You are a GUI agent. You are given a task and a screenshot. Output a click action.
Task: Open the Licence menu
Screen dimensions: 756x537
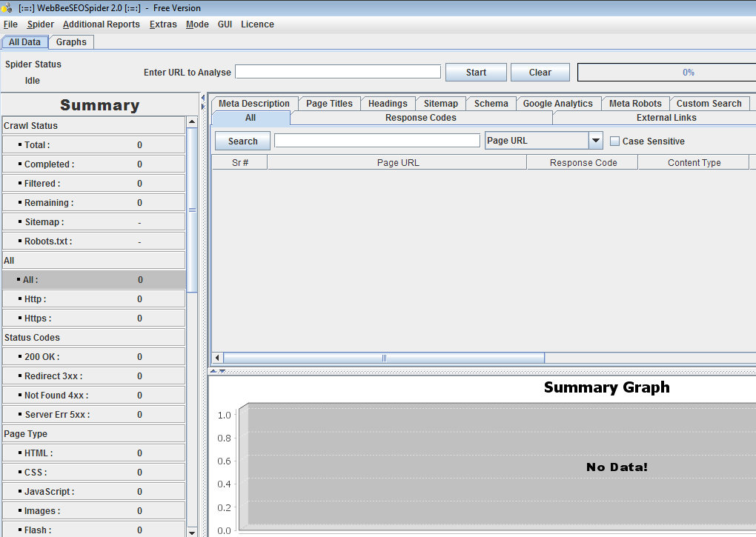(257, 24)
